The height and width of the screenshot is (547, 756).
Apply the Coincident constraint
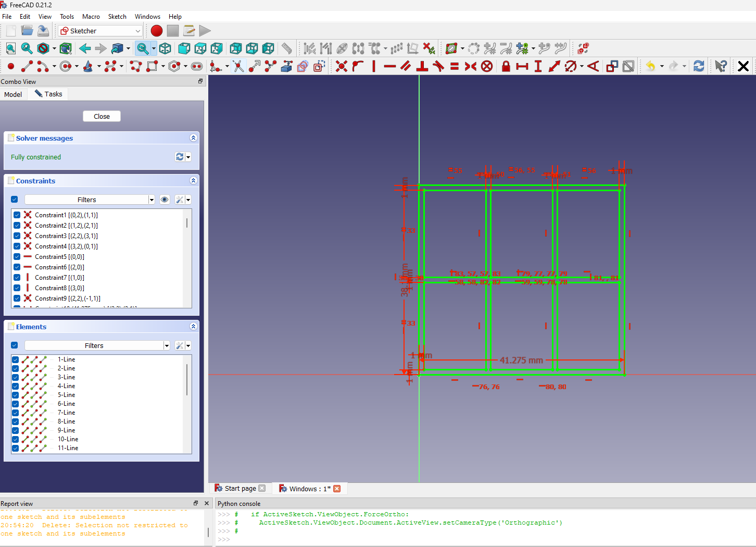(x=342, y=66)
